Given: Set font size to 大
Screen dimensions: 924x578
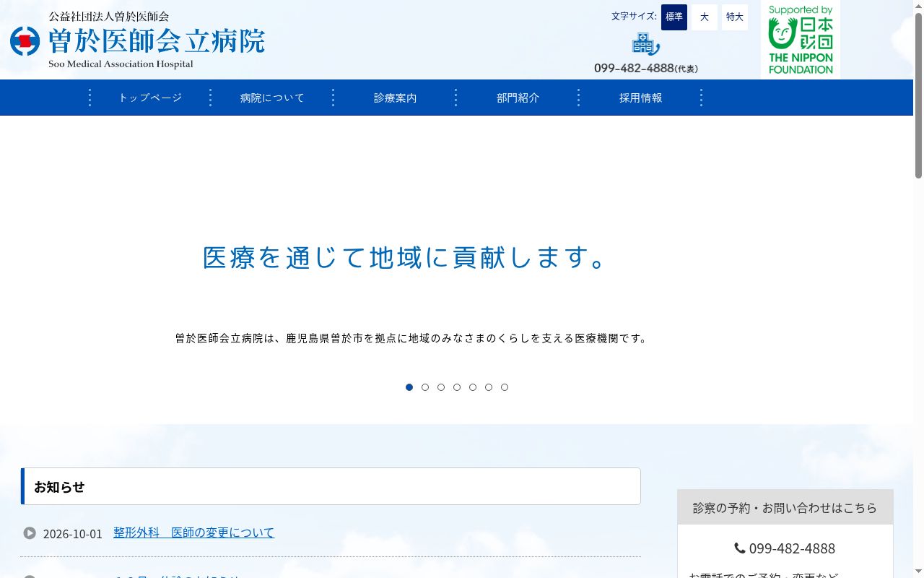Looking at the screenshot, I should point(705,17).
